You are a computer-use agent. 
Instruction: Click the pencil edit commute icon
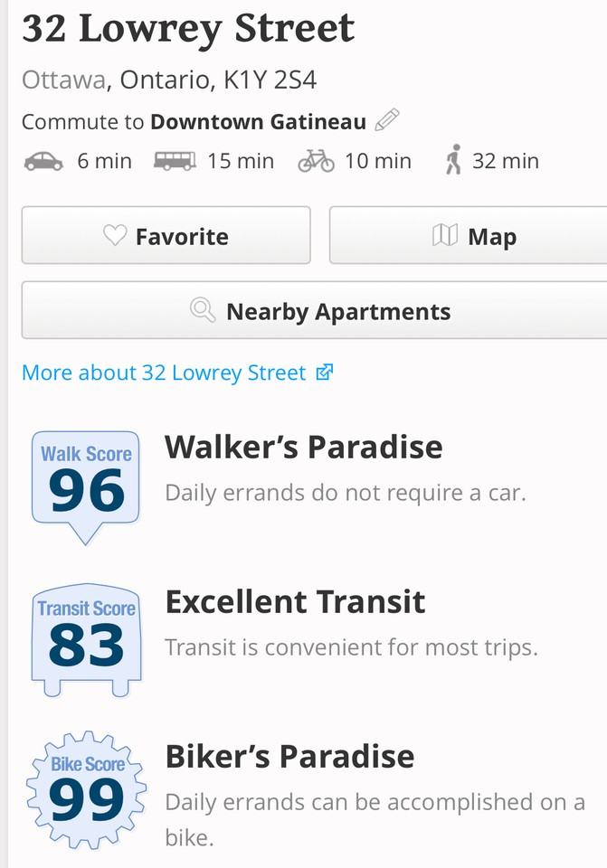click(x=387, y=120)
